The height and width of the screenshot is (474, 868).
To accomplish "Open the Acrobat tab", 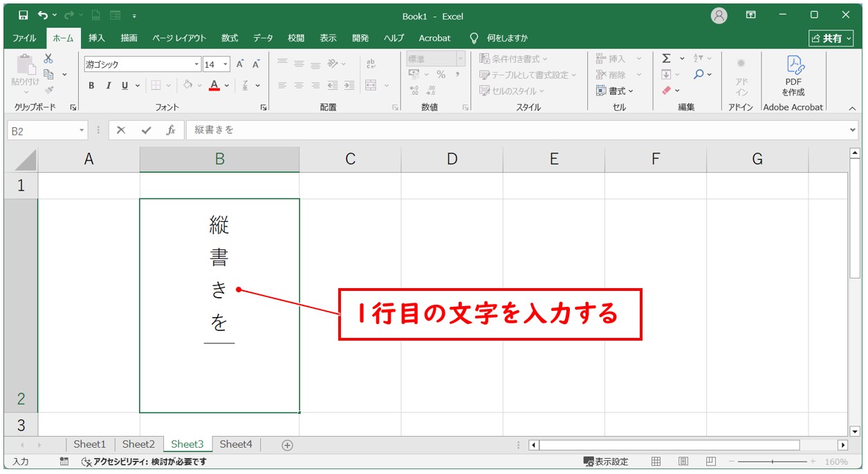I will click(434, 38).
